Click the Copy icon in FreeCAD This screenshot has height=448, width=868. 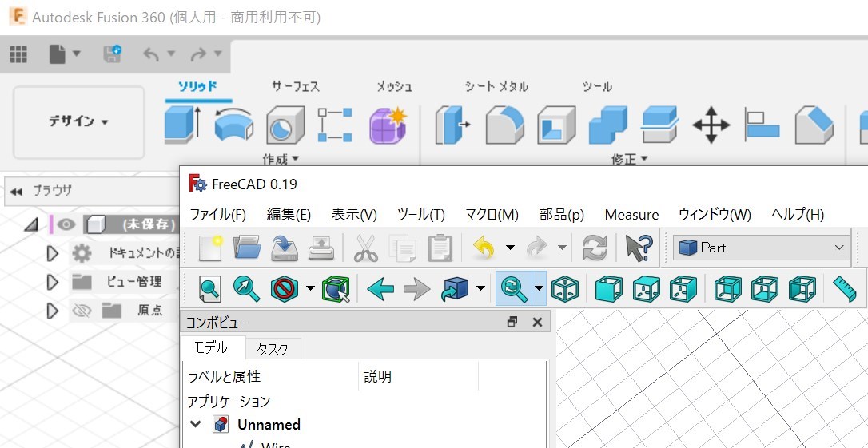(x=403, y=248)
